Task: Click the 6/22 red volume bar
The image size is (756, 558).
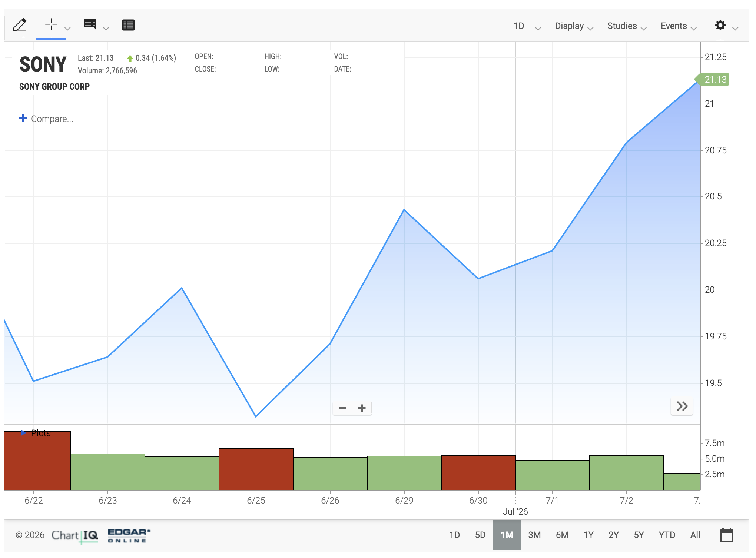Action: coord(37,461)
